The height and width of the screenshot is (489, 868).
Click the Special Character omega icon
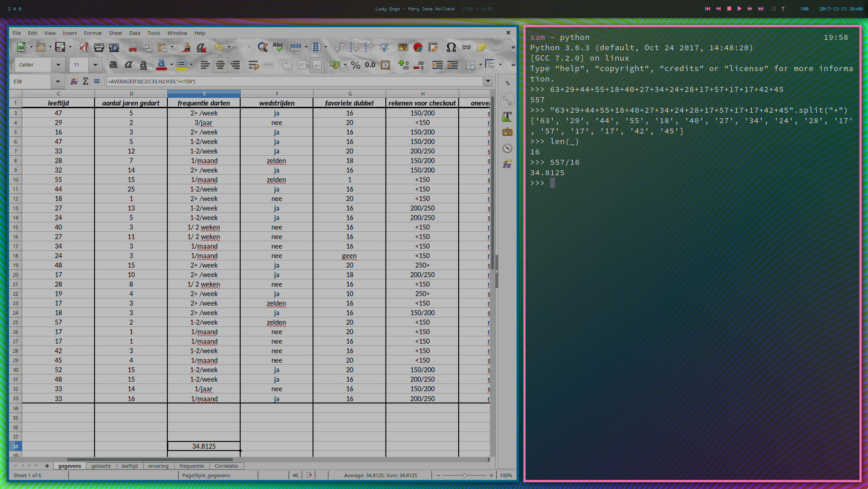tap(451, 47)
